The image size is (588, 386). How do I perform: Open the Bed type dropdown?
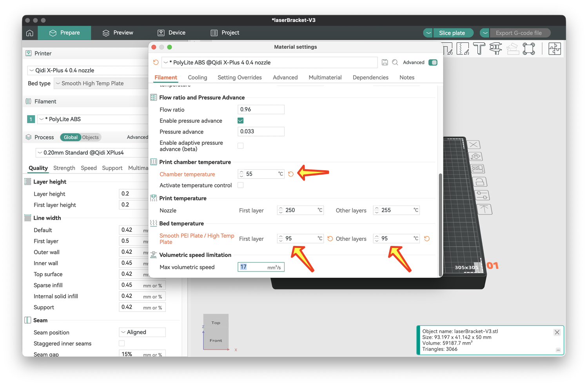point(101,83)
